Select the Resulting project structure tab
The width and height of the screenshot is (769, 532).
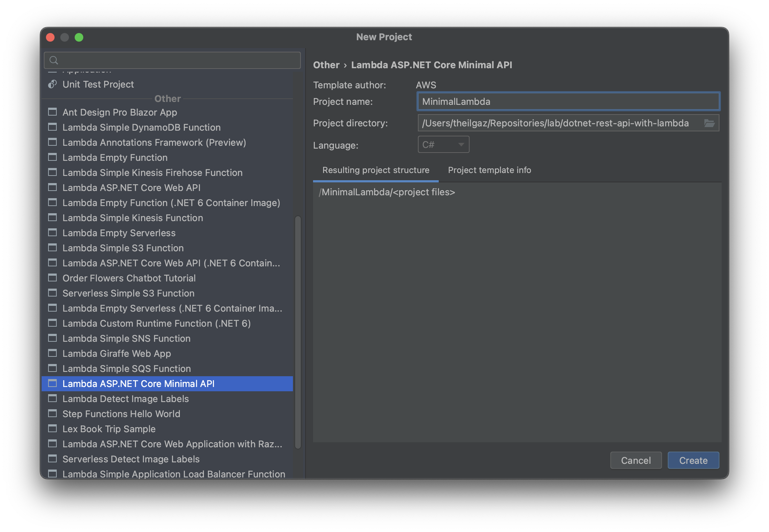376,170
